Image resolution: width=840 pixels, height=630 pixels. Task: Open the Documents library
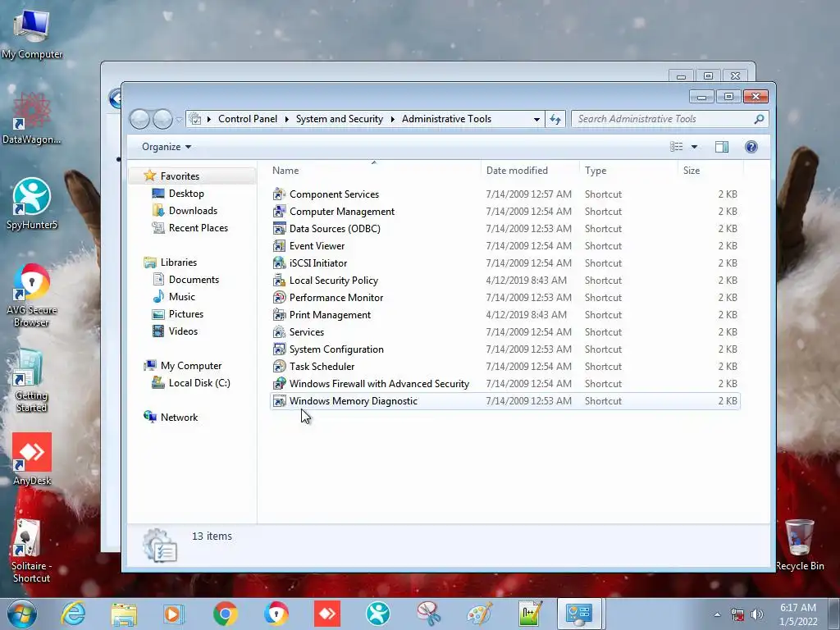194,280
